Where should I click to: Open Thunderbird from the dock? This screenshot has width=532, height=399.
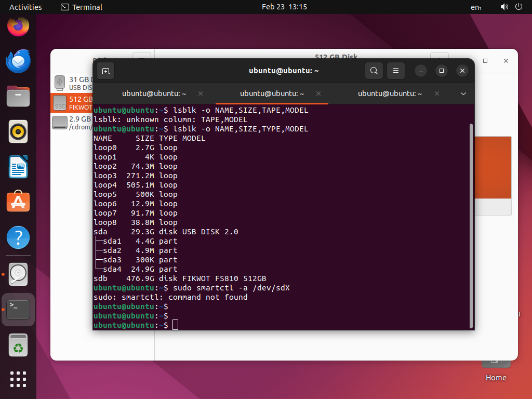point(18,61)
